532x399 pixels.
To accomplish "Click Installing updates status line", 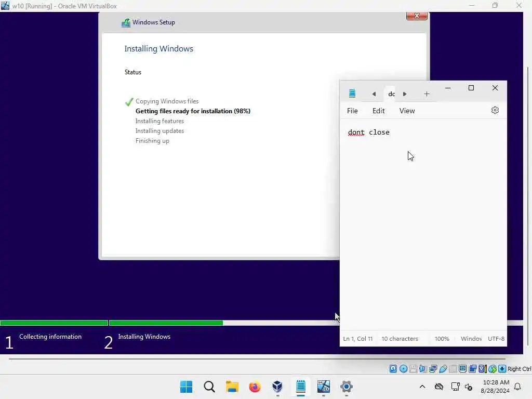I will coord(159,130).
